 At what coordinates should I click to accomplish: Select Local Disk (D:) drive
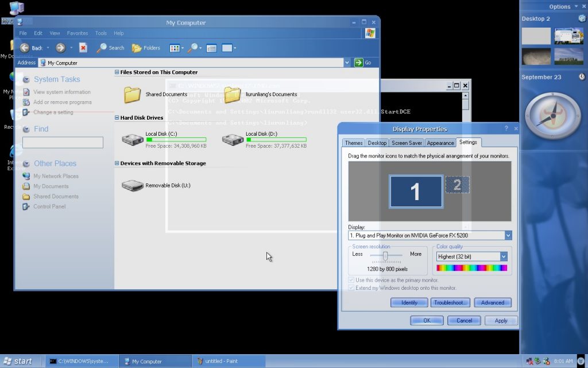[233, 140]
